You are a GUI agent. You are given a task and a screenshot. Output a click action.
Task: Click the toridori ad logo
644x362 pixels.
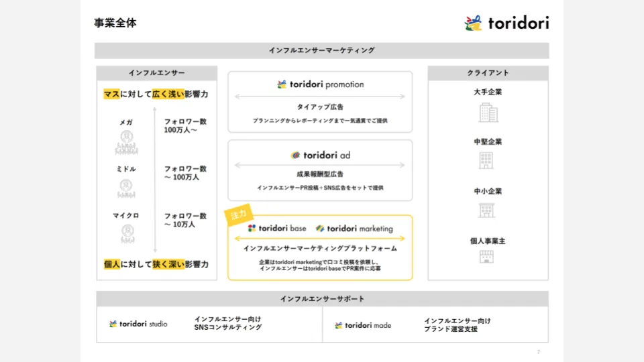[320, 155]
